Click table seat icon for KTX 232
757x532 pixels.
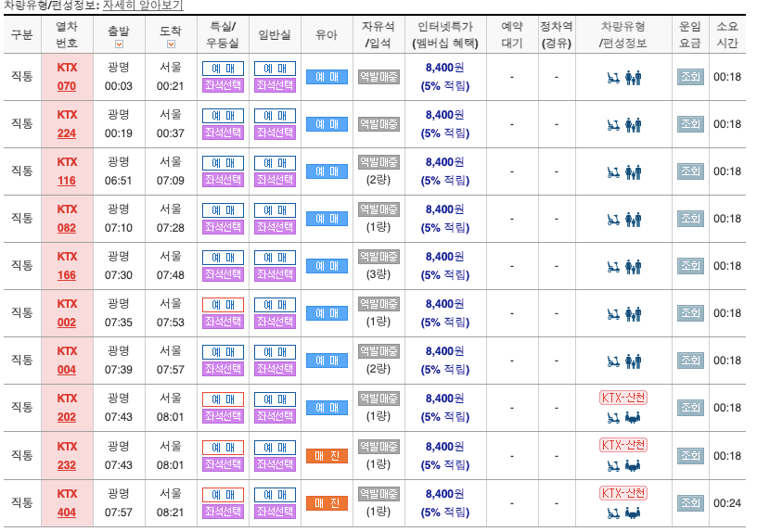coord(633,466)
